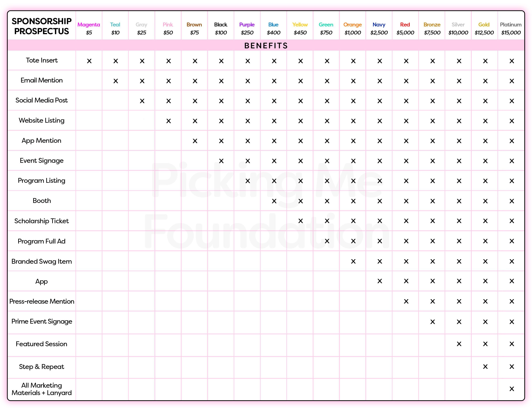
Task: Click the Program Full Ad row label
Action: click(x=42, y=241)
